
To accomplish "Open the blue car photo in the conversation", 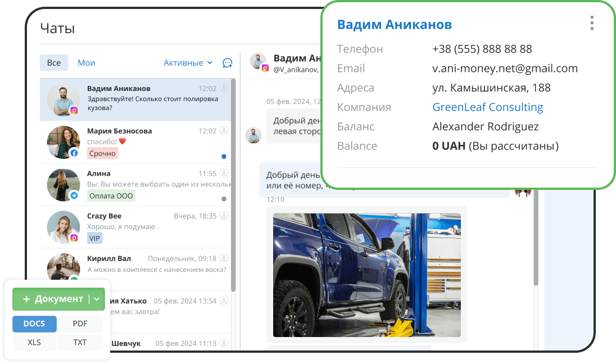I will tap(366, 275).
